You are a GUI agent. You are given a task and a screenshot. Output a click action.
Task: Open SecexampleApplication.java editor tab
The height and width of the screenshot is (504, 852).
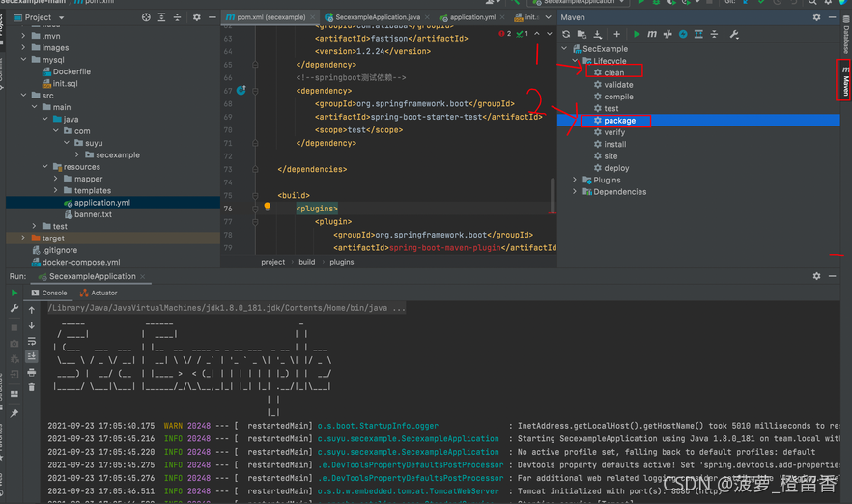[377, 17]
